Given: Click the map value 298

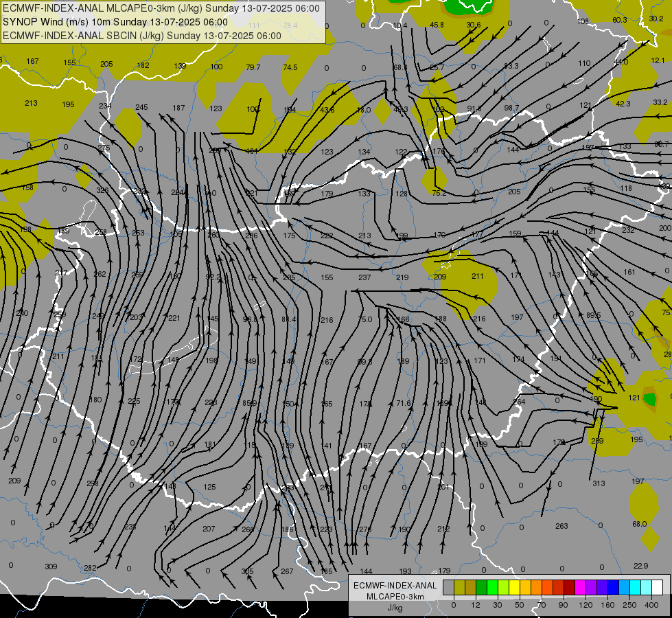Looking at the screenshot, I should click(93, 483).
